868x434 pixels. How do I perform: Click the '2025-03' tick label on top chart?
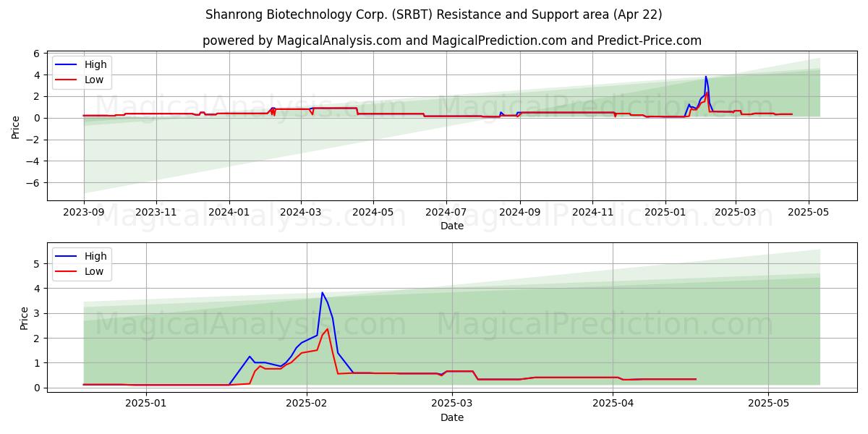pyautogui.click(x=736, y=213)
